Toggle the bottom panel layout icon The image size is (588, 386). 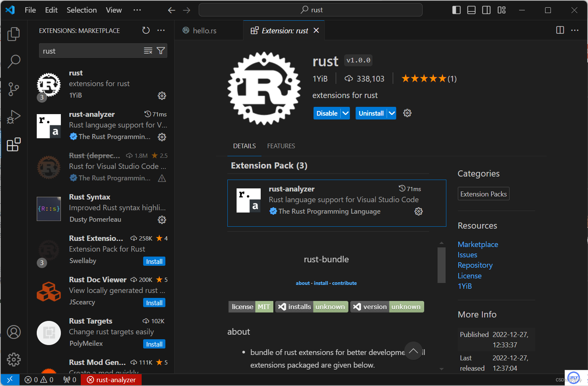tap(471, 10)
